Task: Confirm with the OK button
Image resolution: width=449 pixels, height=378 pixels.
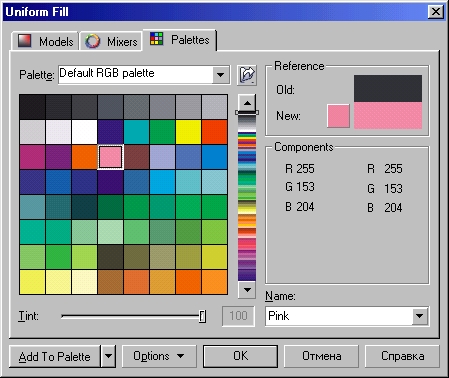Action: [x=241, y=356]
